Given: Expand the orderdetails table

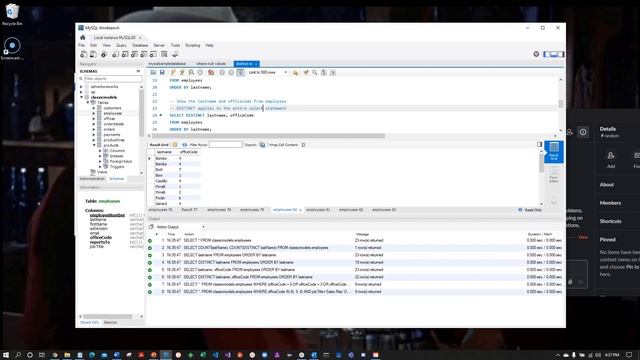Looking at the screenshot, I should pos(94,124).
